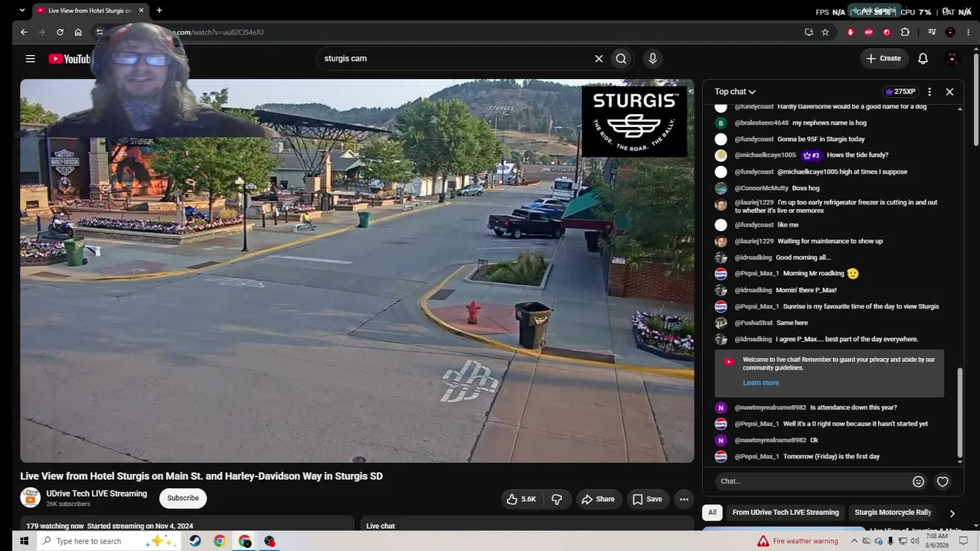Open the UDrive Tech LIVE Streaming channel name
This screenshot has height=551, width=980.
(96, 494)
